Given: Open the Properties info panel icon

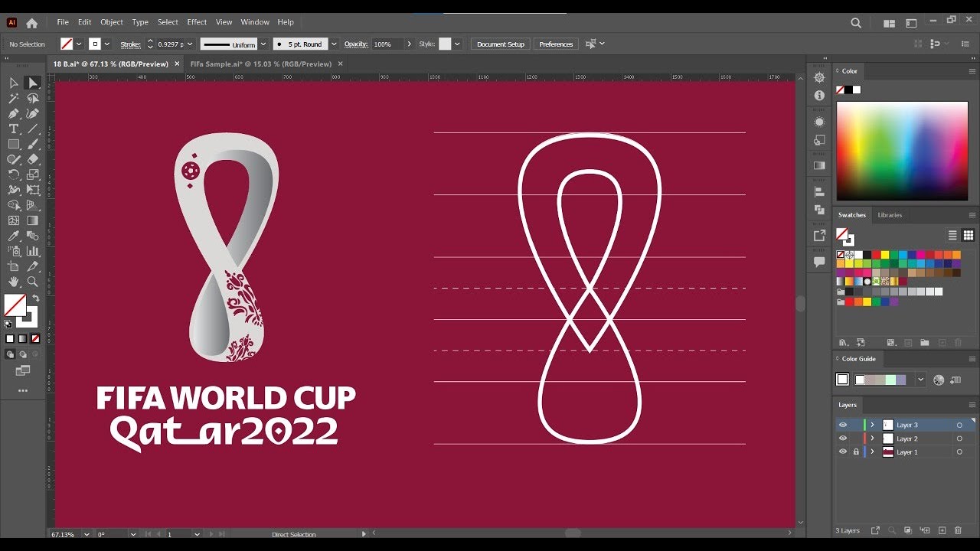Looking at the screenshot, I should pos(819,96).
